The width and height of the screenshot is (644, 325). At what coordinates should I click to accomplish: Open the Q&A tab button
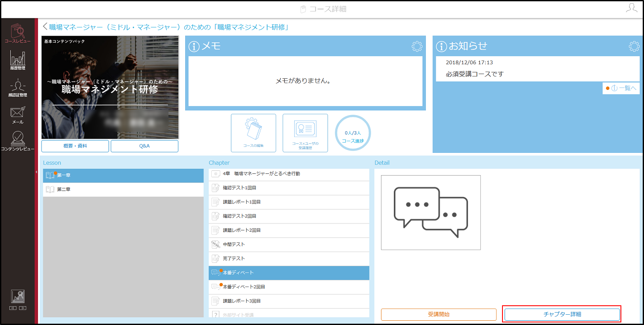point(145,146)
